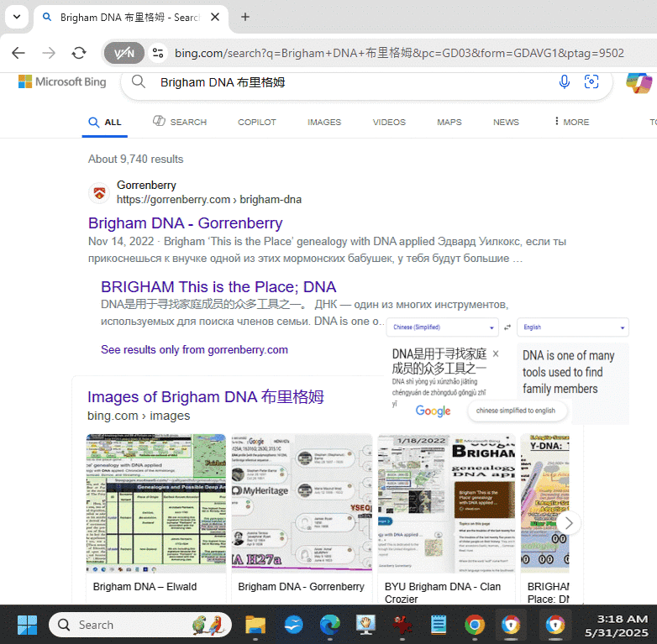
Task: Click the Gorrenberry site favicon
Action: tap(99, 193)
